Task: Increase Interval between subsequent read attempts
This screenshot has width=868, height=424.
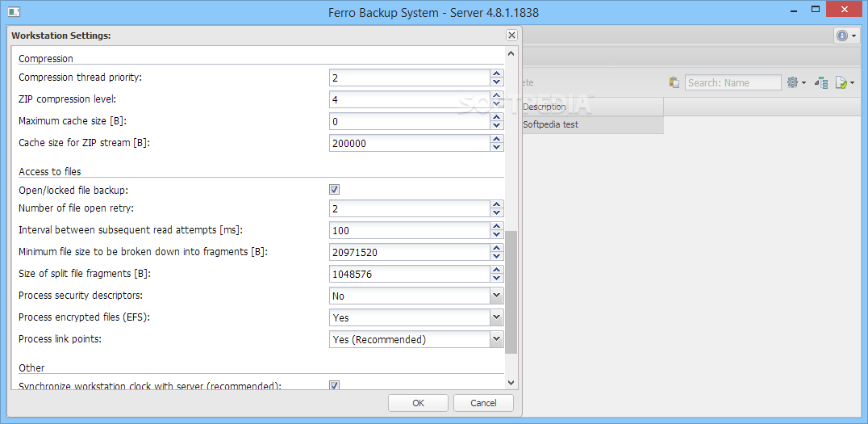Action: (497, 226)
